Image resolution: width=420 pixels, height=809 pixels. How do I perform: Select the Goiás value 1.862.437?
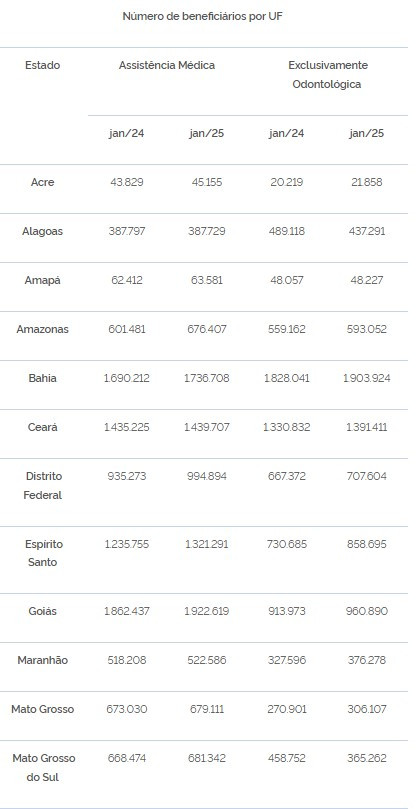126,612
